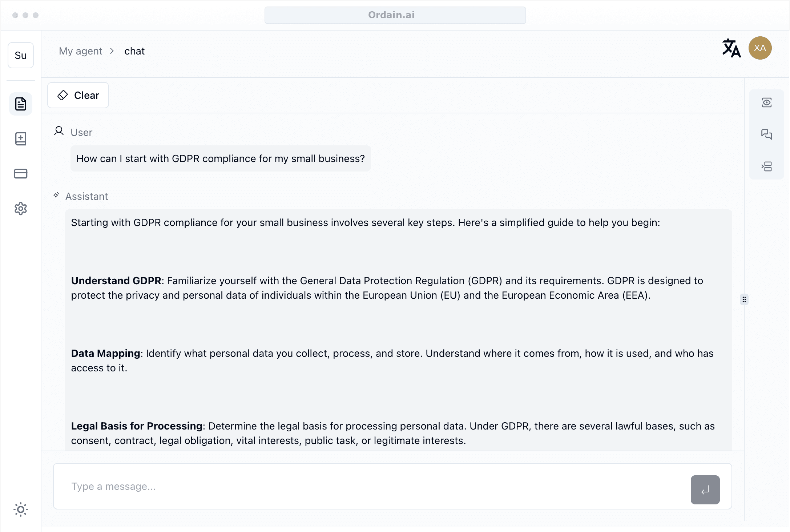Open the document page sidebar icon
Viewport: 790px width, 532px height.
(21, 104)
